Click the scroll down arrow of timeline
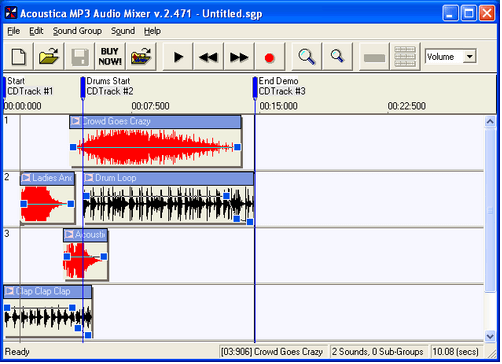This screenshot has height=364, width=502. 490,336
